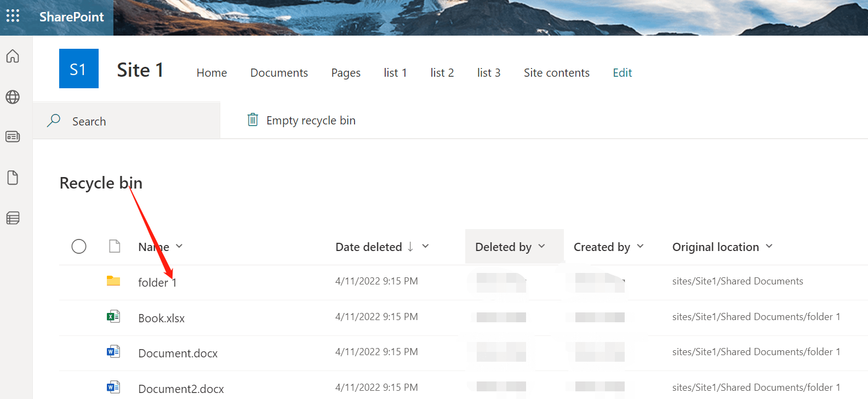
Task: Click the folder 1 folder icon
Action: coord(113,281)
